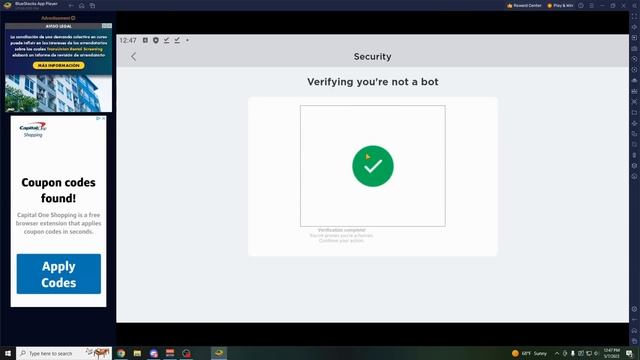
Task: Open the Windows Start menu
Action: click(x=8, y=353)
